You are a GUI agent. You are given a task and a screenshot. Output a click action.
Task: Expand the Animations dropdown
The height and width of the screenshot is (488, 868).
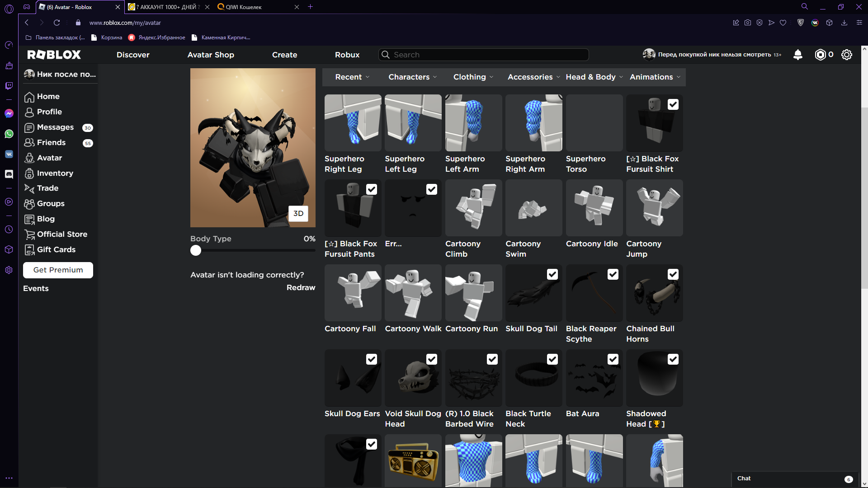click(x=655, y=77)
